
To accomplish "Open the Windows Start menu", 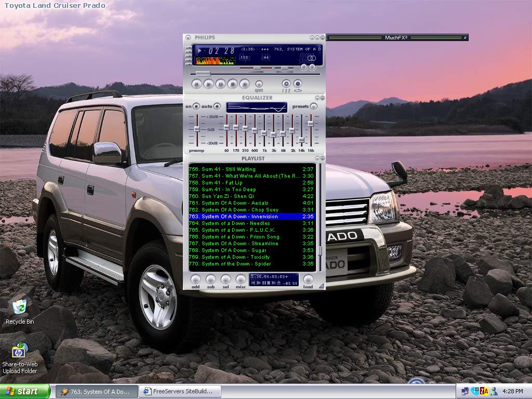I will [x=25, y=391].
